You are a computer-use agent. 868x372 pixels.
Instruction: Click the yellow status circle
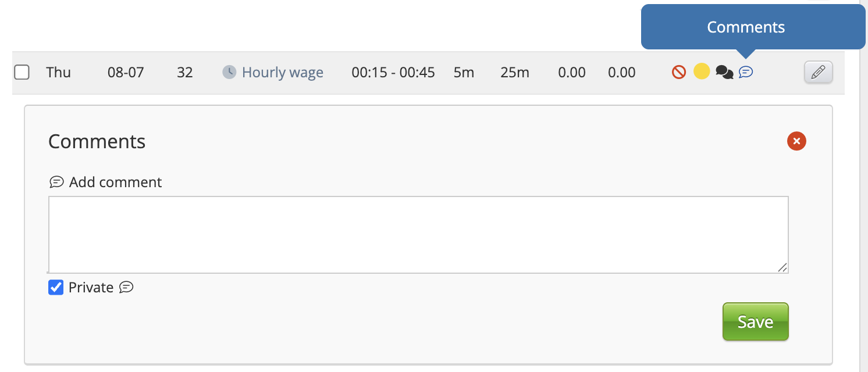[x=702, y=72]
